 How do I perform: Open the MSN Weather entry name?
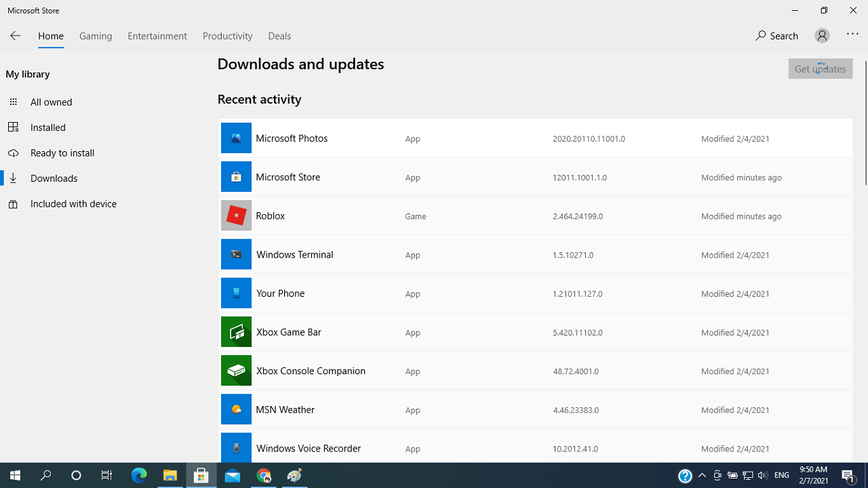click(x=285, y=409)
